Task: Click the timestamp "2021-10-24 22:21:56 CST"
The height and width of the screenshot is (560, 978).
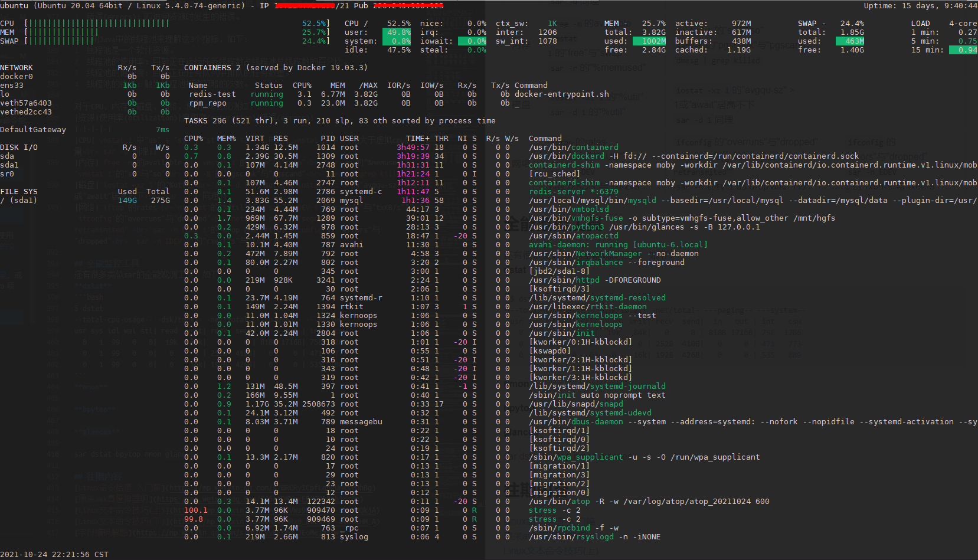Action: tap(54, 555)
